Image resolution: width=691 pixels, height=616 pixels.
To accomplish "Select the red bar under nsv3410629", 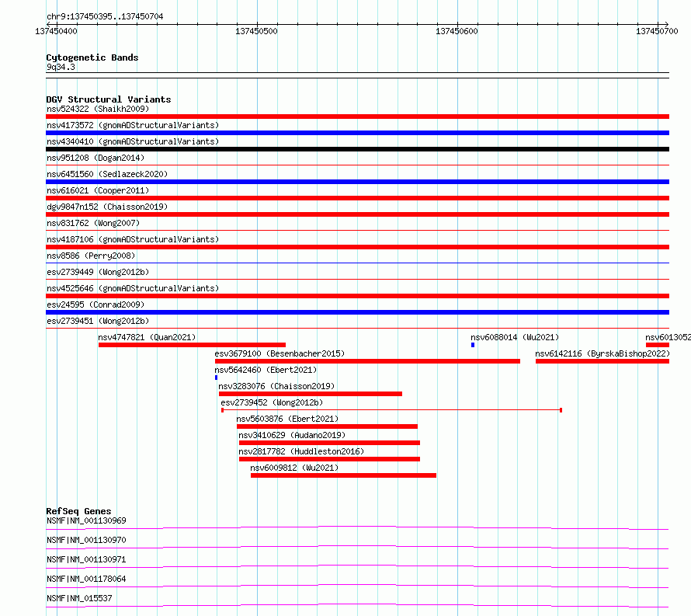I will pos(330,443).
